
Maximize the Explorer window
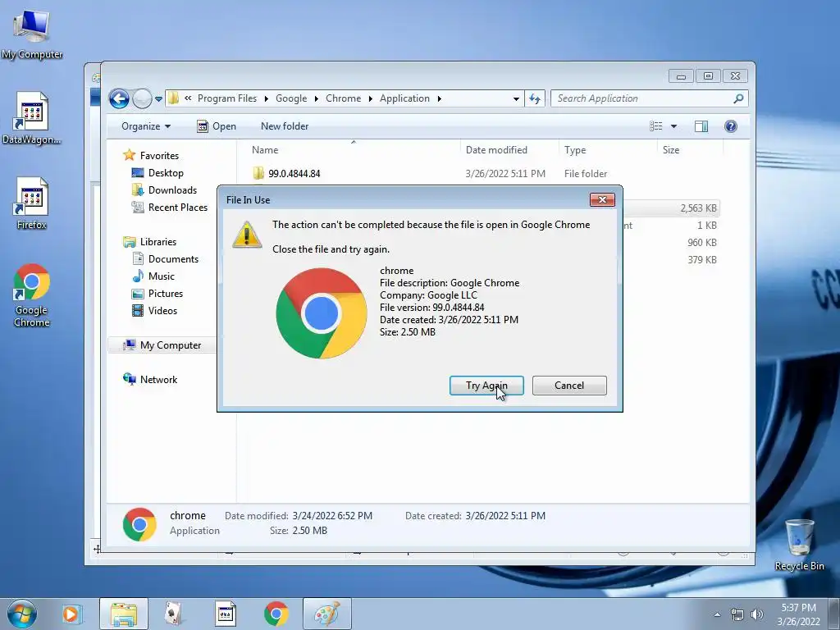pyautogui.click(x=708, y=76)
